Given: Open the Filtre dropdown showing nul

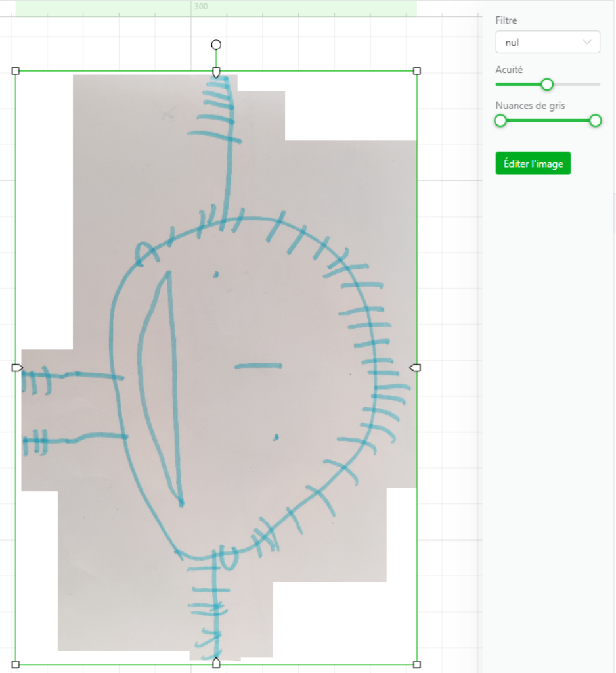Looking at the screenshot, I should coord(547,42).
